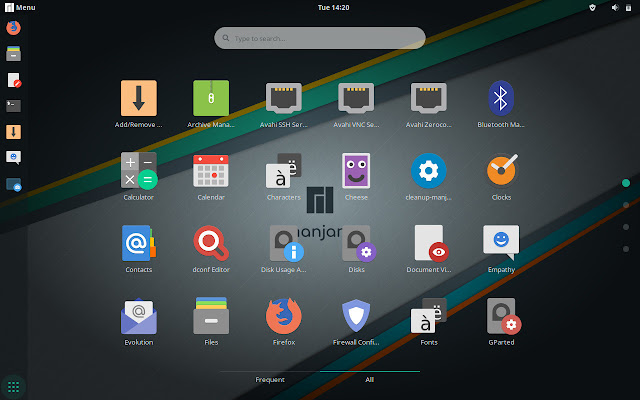This screenshot has height=400, width=640.
Task: Open Add/Remove Software from dock
Action: coord(13,132)
